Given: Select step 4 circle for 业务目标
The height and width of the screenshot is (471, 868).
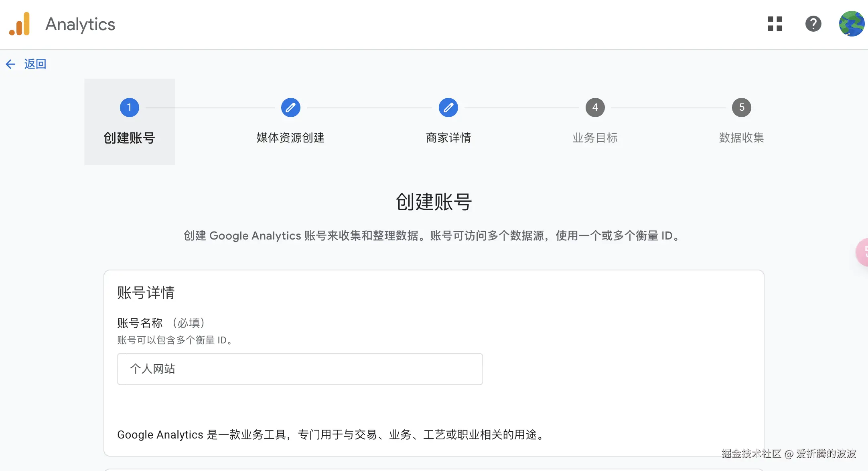Looking at the screenshot, I should point(595,108).
